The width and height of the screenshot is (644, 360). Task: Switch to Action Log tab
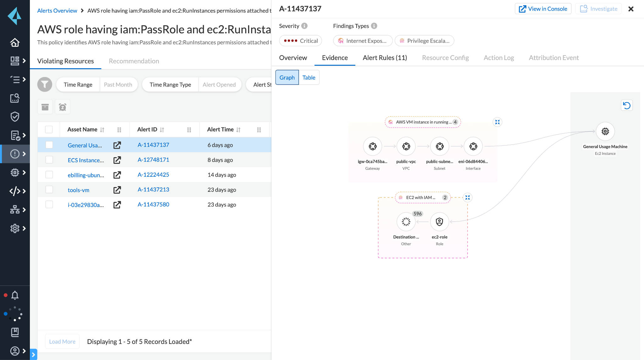pyautogui.click(x=499, y=58)
